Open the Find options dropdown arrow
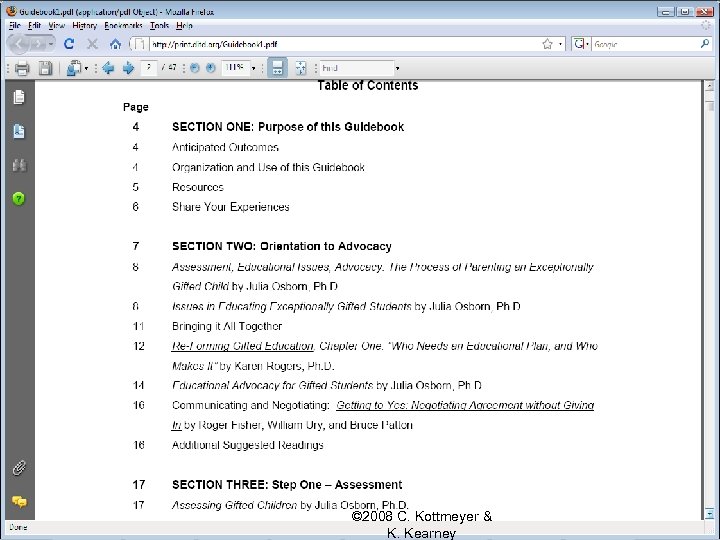Image resolution: width=720 pixels, height=540 pixels. pyautogui.click(x=398, y=68)
